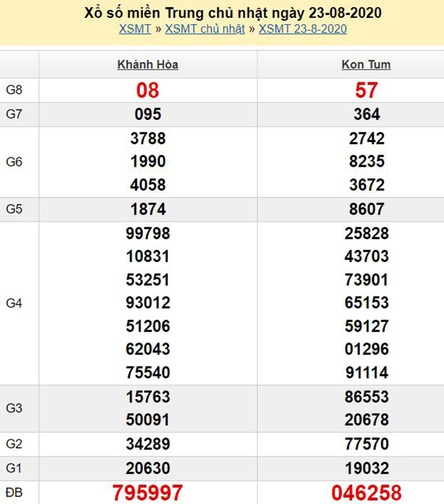Open the XSMT 23-8-2020 link
Screen dimensions: 444x504
(303, 29)
